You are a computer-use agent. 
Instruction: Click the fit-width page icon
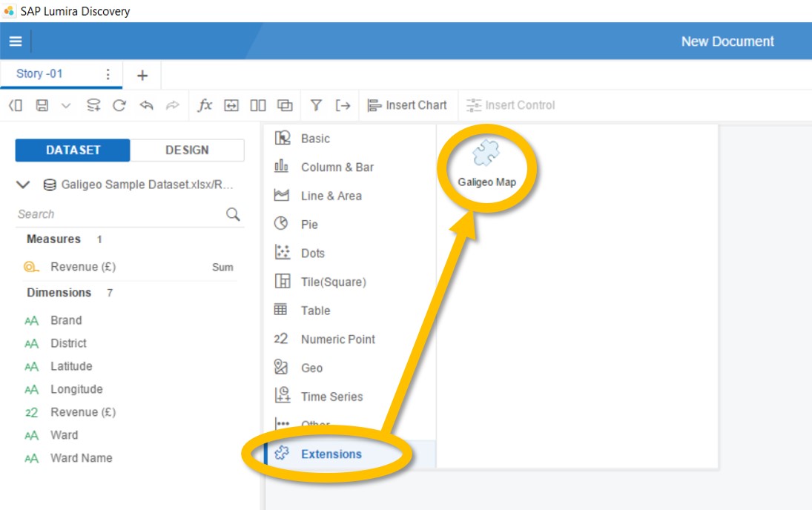[x=231, y=105]
